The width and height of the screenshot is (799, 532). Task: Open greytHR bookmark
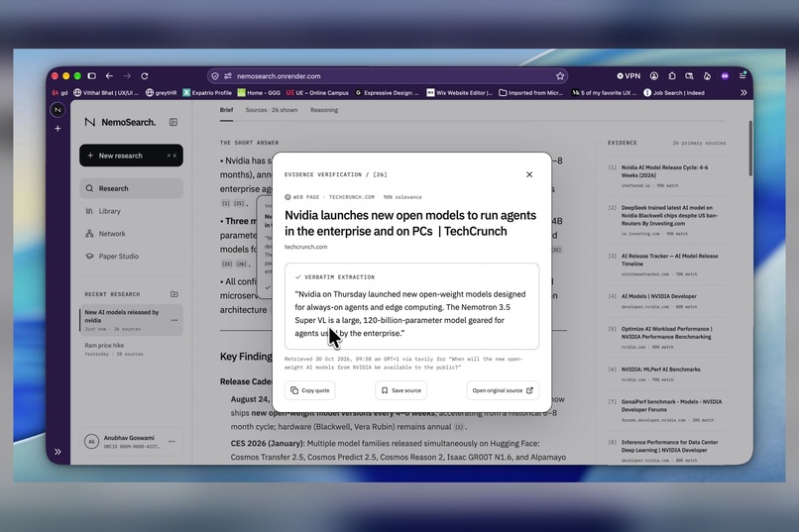click(161, 93)
